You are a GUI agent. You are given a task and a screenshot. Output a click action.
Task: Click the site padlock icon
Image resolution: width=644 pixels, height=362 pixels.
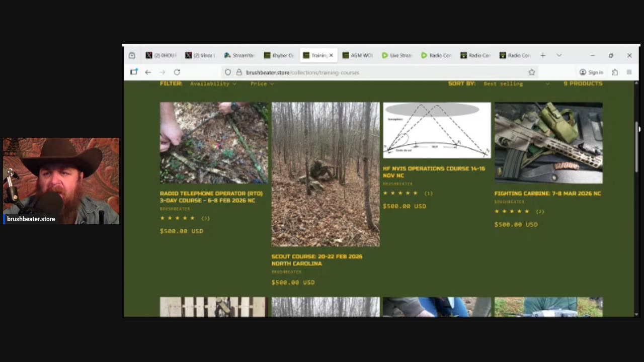coord(239,72)
